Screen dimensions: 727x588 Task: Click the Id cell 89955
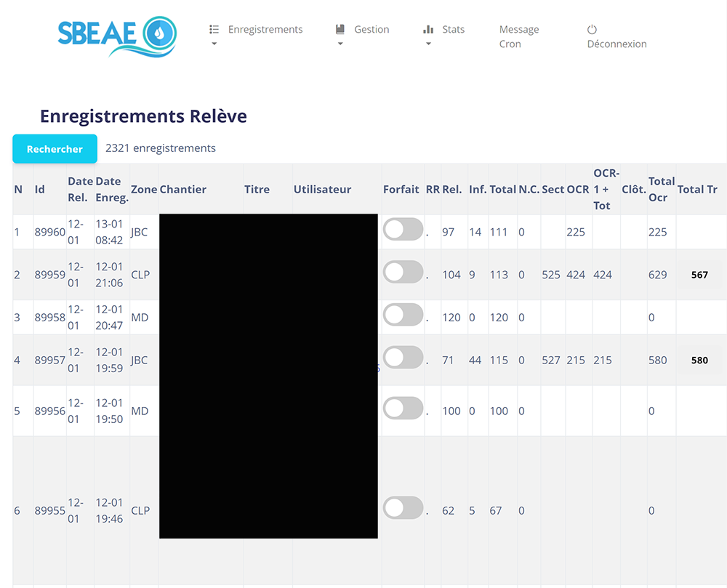[49, 511]
